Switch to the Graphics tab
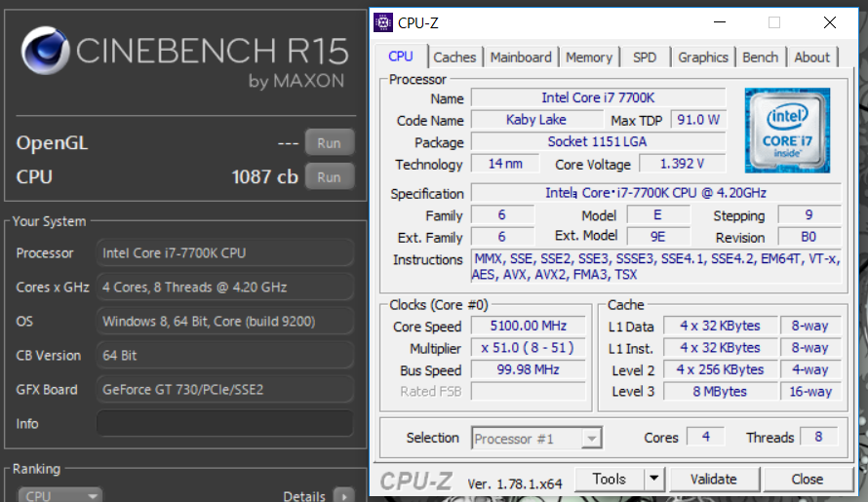Image resolution: width=868 pixels, height=502 pixels. pos(703,58)
